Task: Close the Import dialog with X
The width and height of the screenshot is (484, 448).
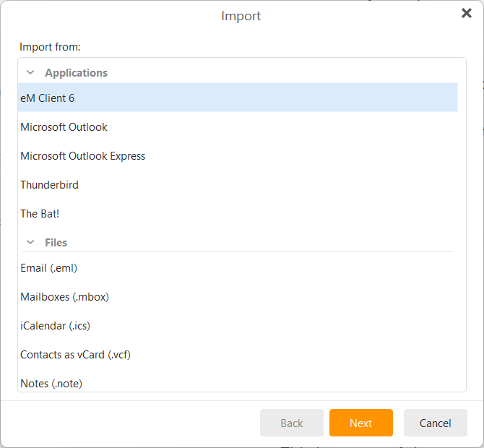Action: click(x=467, y=13)
